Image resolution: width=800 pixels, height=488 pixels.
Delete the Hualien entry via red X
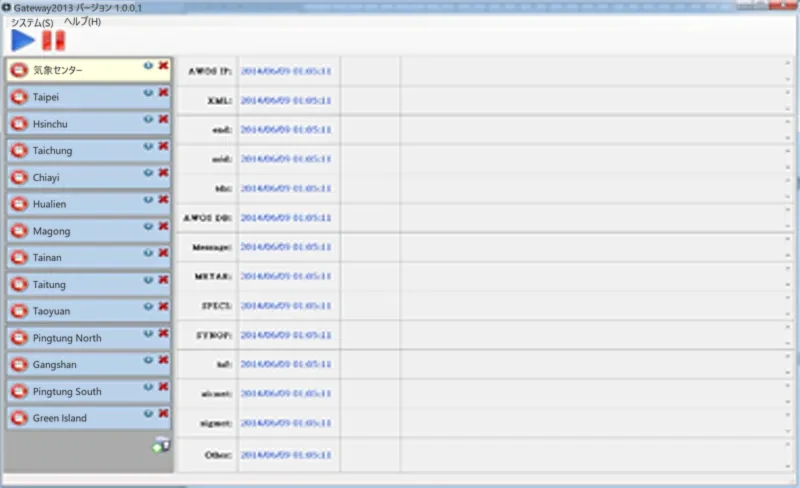pos(163,199)
